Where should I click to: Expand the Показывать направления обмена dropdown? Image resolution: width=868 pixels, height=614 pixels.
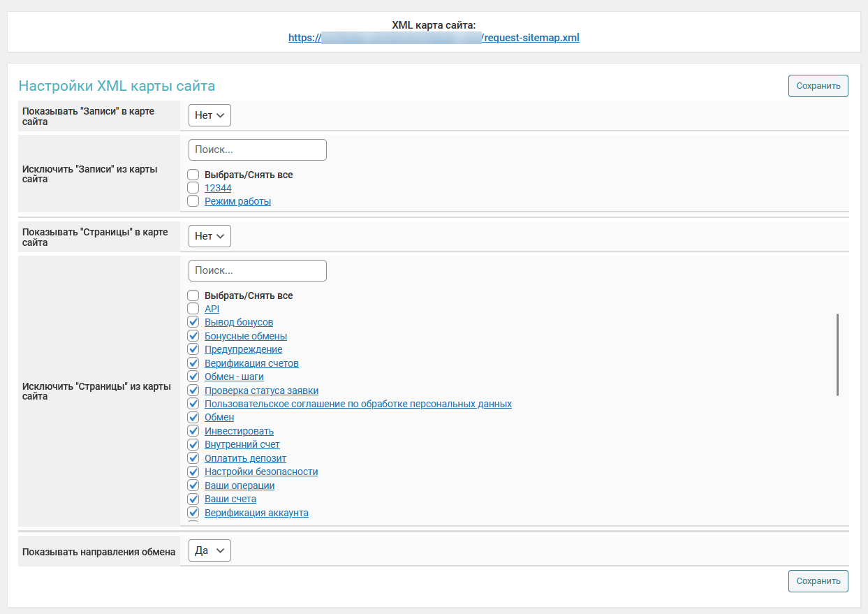209,550
